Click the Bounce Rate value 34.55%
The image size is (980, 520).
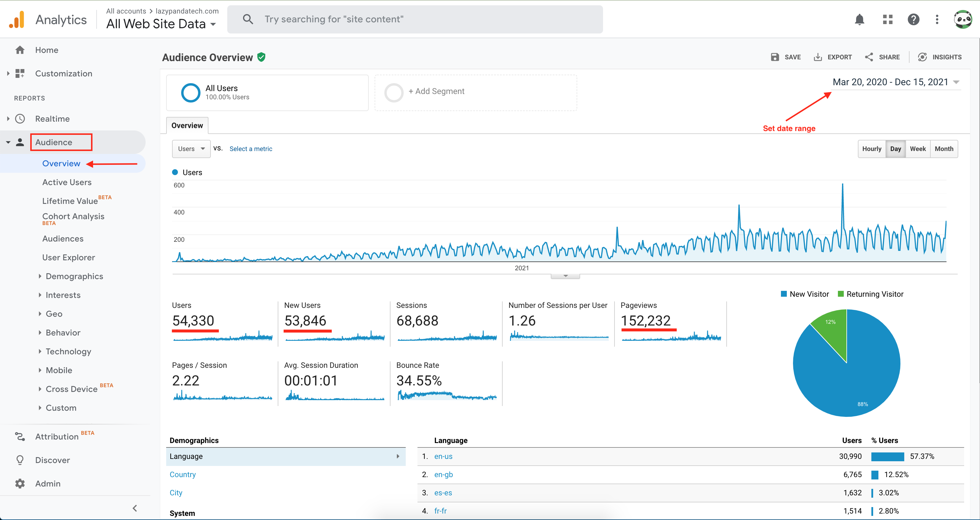coord(419,381)
